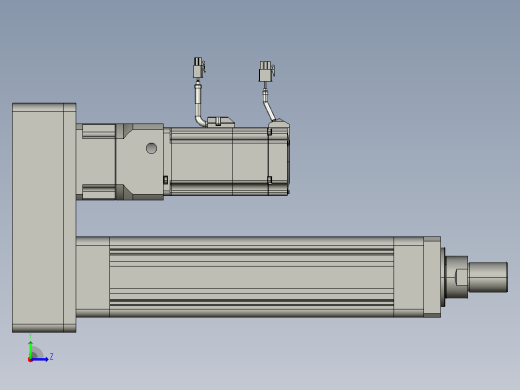Pick the housing cover plate strip
This screenshot has width=520, height=390.
[x=70, y=218]
